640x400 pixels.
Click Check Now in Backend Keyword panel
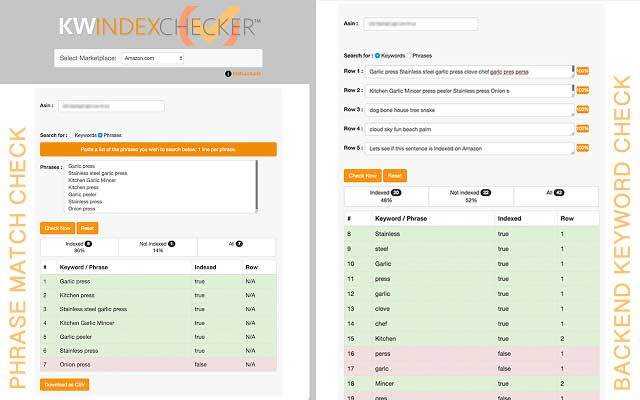coord(362,176)
